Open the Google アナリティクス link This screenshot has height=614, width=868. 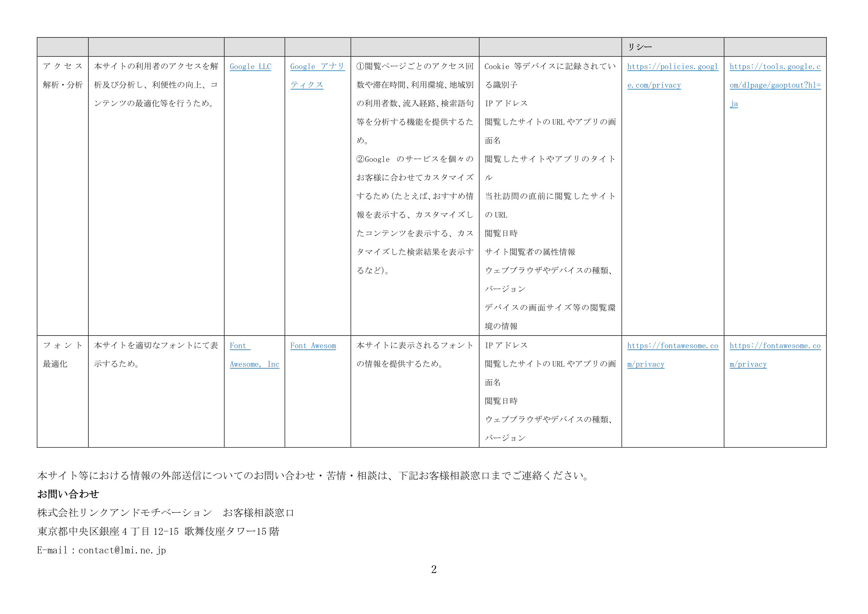(x=317, y=76)
